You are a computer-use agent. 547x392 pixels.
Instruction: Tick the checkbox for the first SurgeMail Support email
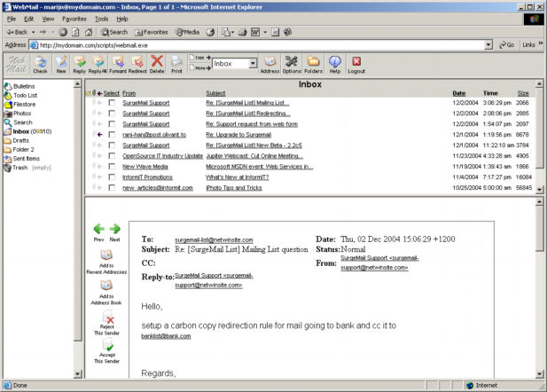(x=112, y=103)
